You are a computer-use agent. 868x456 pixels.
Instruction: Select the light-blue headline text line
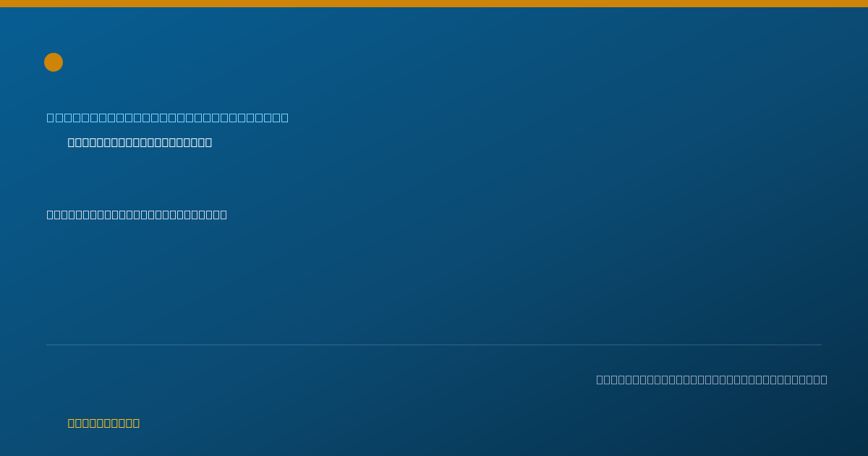[167, 117]
